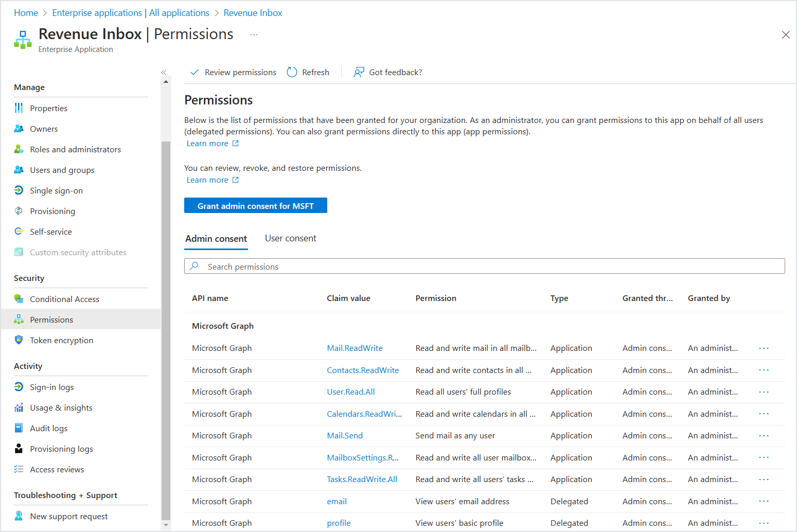Click the Sign-in logs icon

(19, 387)
